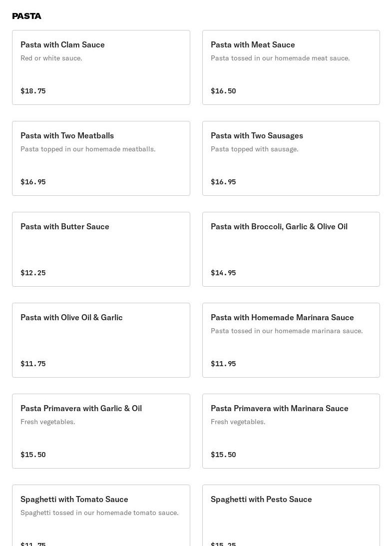392x546 pixels.
Task: Open Pasta with Olive Oil & Garlic
Action: coord(101,340)
